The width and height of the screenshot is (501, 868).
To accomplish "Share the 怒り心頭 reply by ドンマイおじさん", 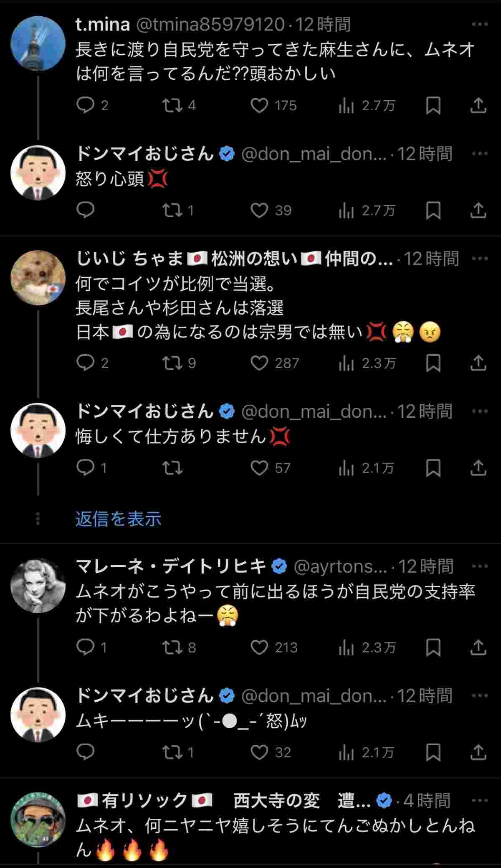I will coord(478,211).
